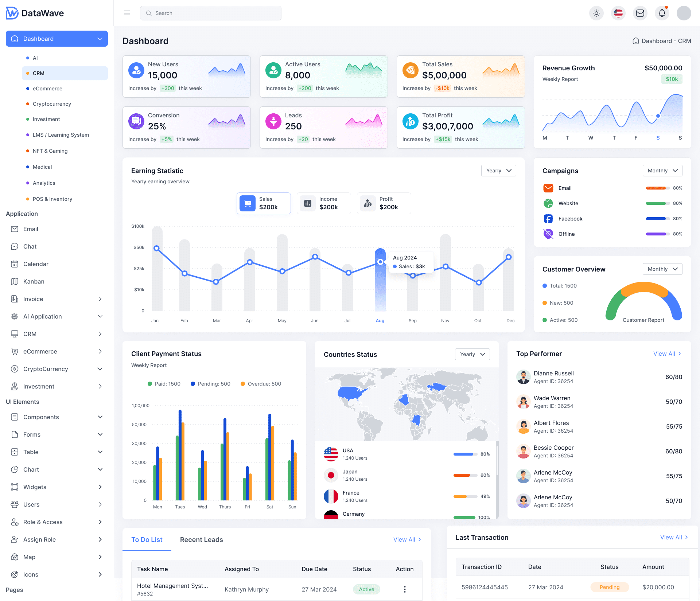Open the Chat section from sidebar

pos(30,246)
